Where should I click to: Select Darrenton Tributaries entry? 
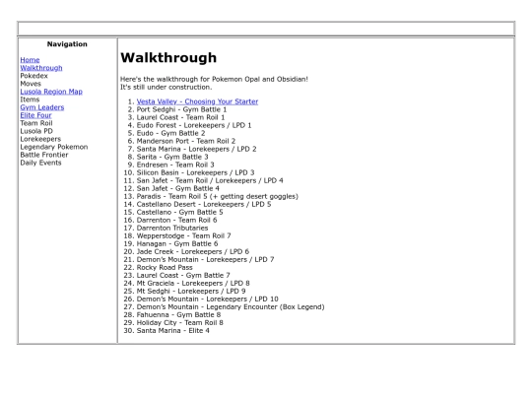click(172, 228)
